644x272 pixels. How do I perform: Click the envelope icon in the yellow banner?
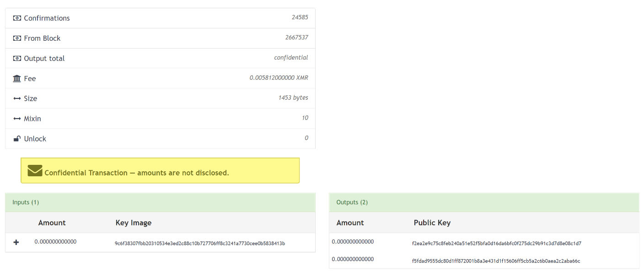(x=35, y=171)
